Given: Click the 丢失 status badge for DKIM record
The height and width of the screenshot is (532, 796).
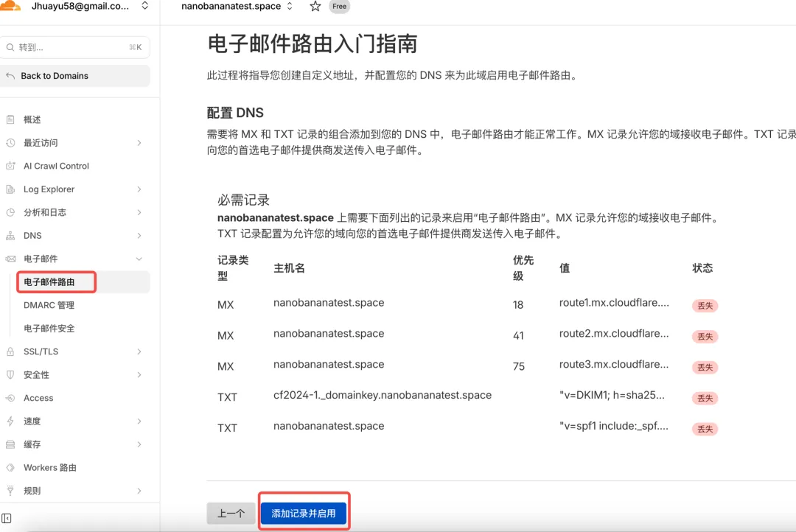Looking at the screenshot, I should click(x=705, y=399).
